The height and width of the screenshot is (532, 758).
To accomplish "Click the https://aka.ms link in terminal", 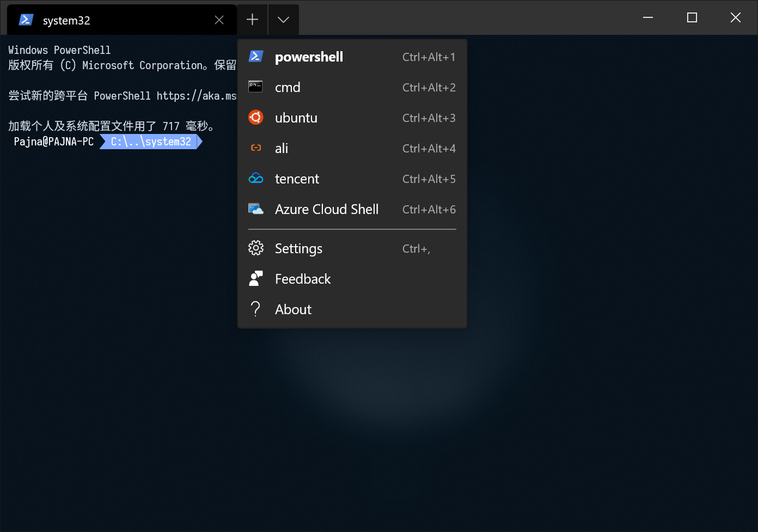I will pyautogui.click(x=197, y=96).
